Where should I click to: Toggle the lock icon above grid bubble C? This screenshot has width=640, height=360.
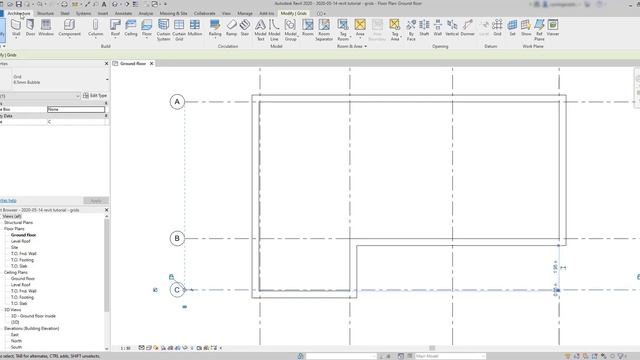(x=171, y=277)
